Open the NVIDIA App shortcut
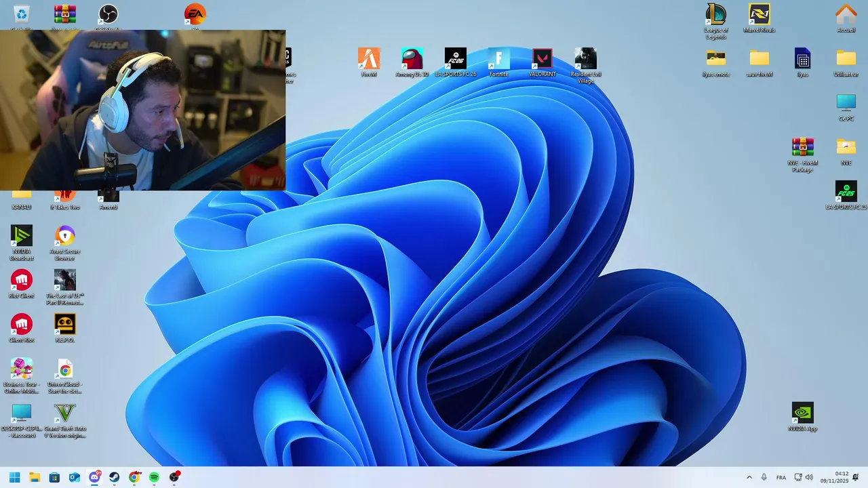This screenshot has width=868, height=488. [x=803, y=416]
